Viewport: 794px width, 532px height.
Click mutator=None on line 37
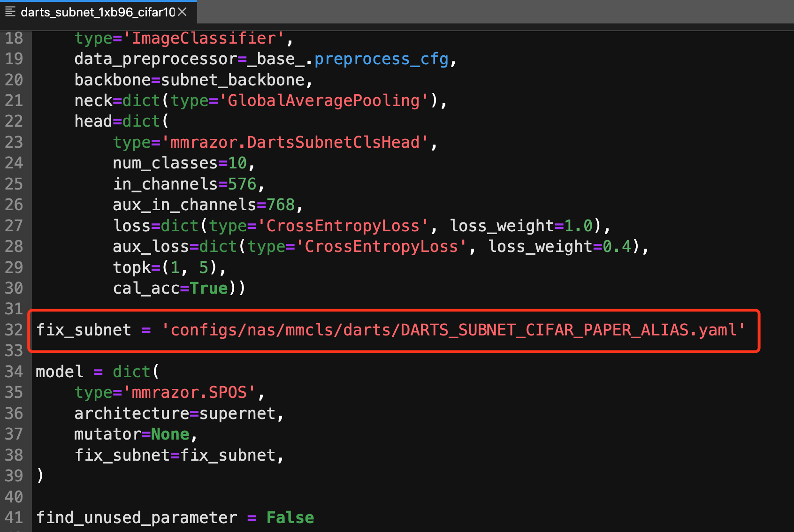tap(133, 433)
